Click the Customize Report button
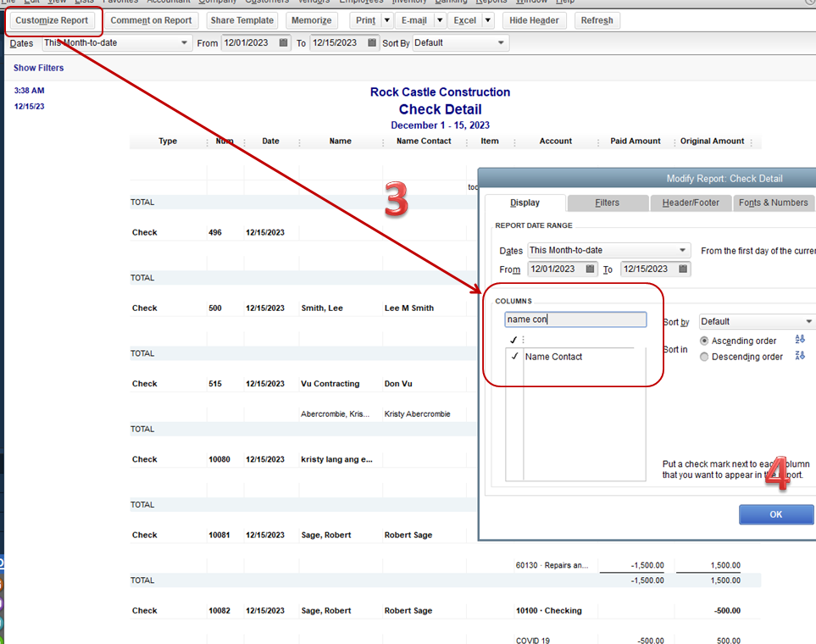 [x=52, y=20]
